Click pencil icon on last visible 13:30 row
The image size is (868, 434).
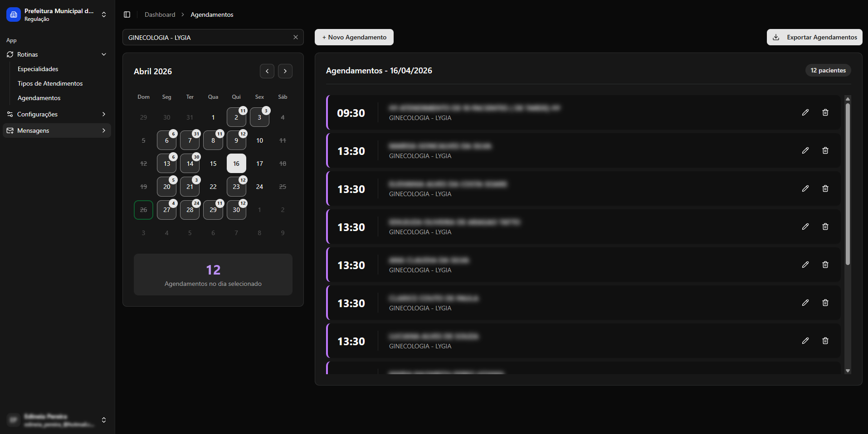click(805, 341)
